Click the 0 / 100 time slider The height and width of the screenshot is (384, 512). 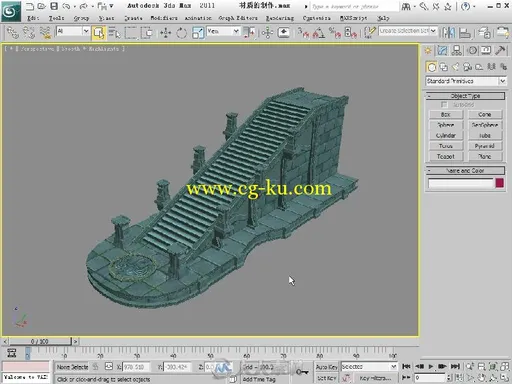[40, 341]
